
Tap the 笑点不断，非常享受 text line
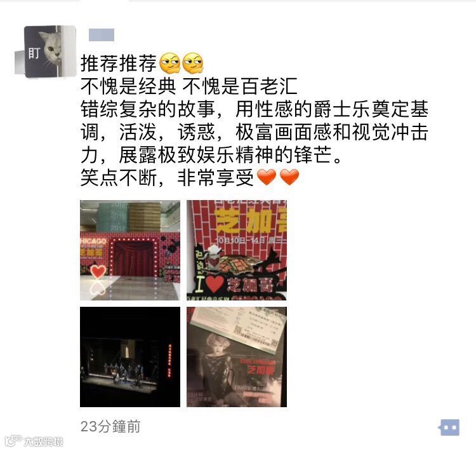point(168,177)
